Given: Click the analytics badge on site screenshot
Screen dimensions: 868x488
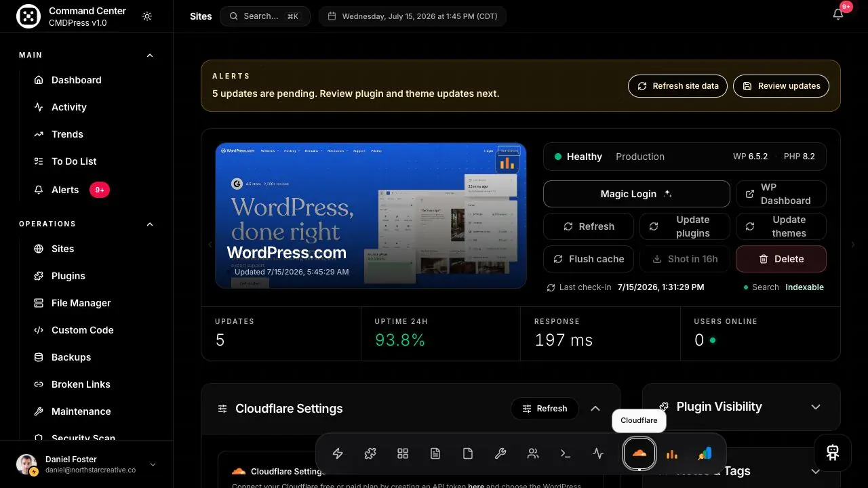Looking at the screenshot, I should 507,163.
